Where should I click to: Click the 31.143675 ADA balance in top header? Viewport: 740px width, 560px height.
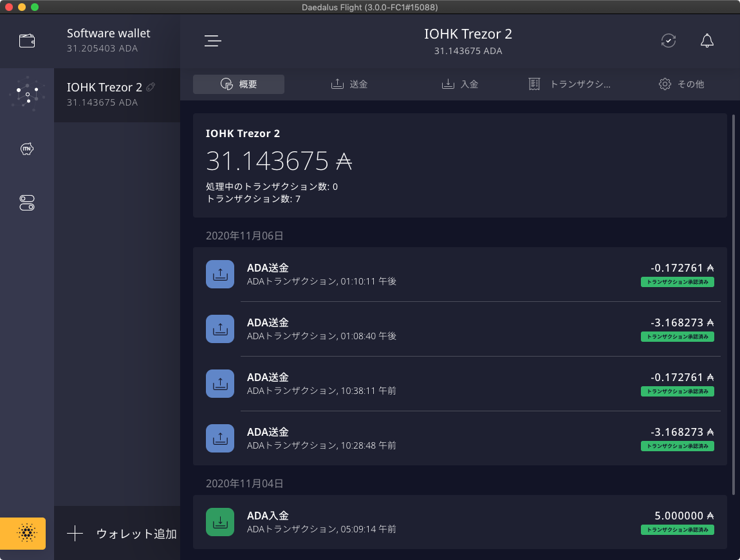coord(468,51)
